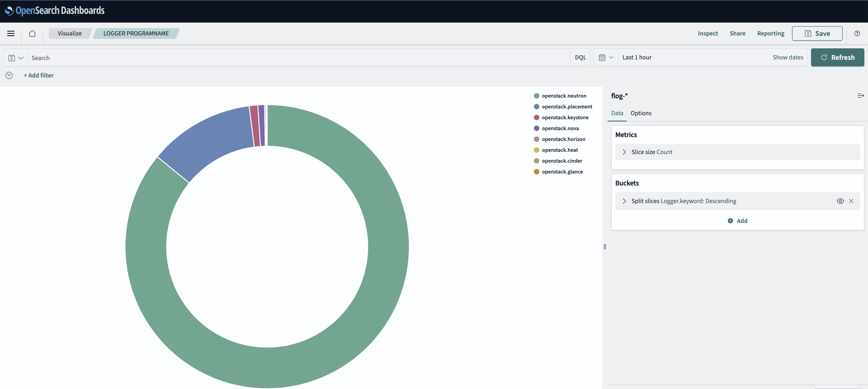Click the sidebar resize handle
Viewport: 868px width, 389px height.
tap(605, 246)
